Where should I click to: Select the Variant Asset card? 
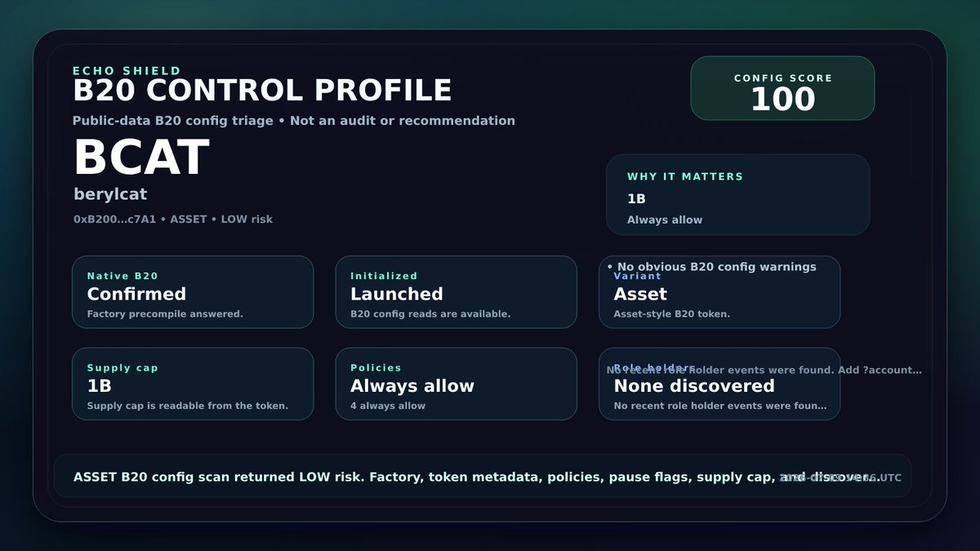point(719,292)
